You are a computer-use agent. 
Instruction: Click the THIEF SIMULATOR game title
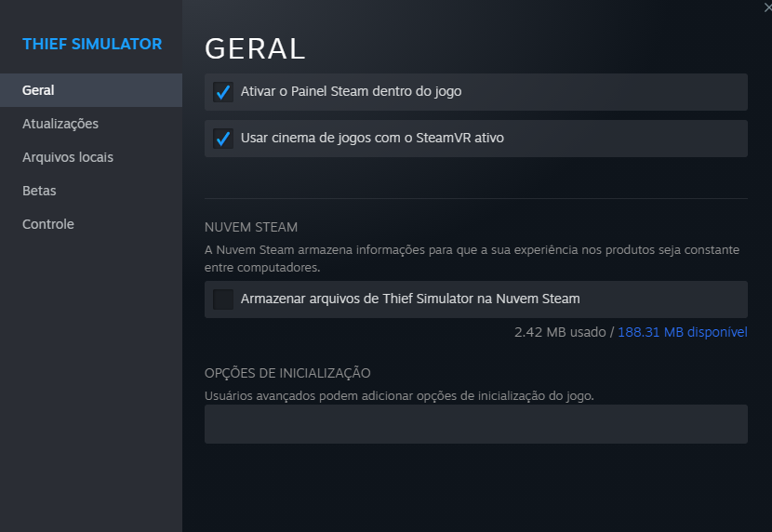(x=92, y=44)
